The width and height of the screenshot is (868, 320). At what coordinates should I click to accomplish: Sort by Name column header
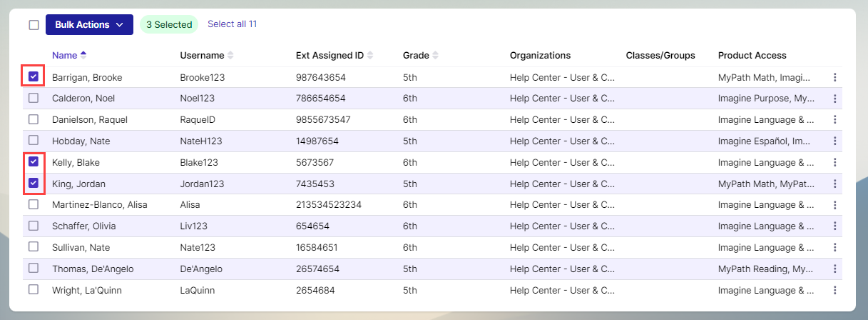[64, 55]
